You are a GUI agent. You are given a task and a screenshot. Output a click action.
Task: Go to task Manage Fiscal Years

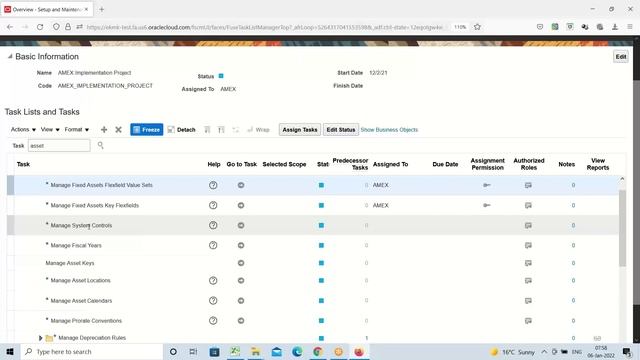(241, 245)
